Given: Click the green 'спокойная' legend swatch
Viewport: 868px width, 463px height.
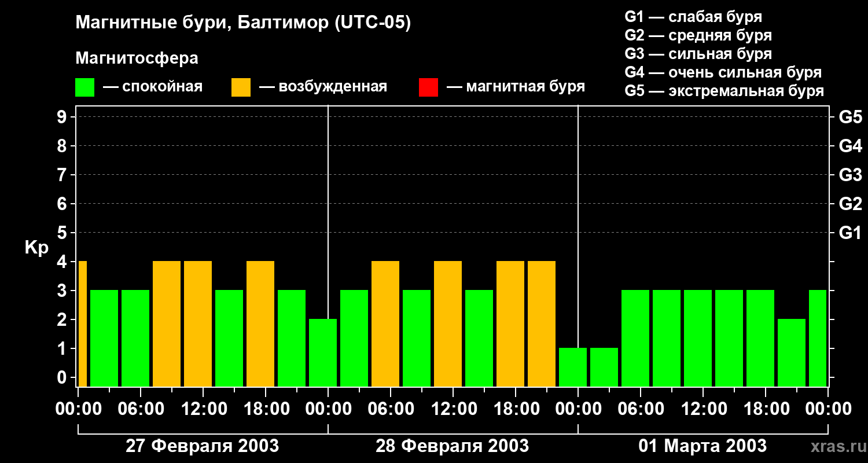Looking at the screenshot, I should tap(84, 87).
